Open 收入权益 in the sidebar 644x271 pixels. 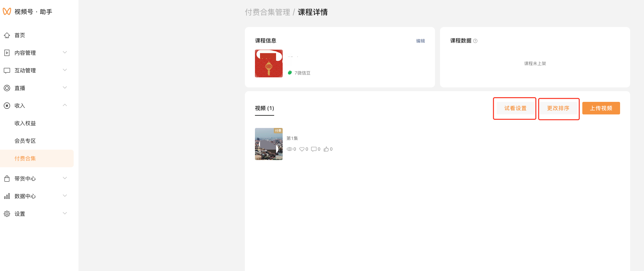pyautogui.click(x=25, y=123)
